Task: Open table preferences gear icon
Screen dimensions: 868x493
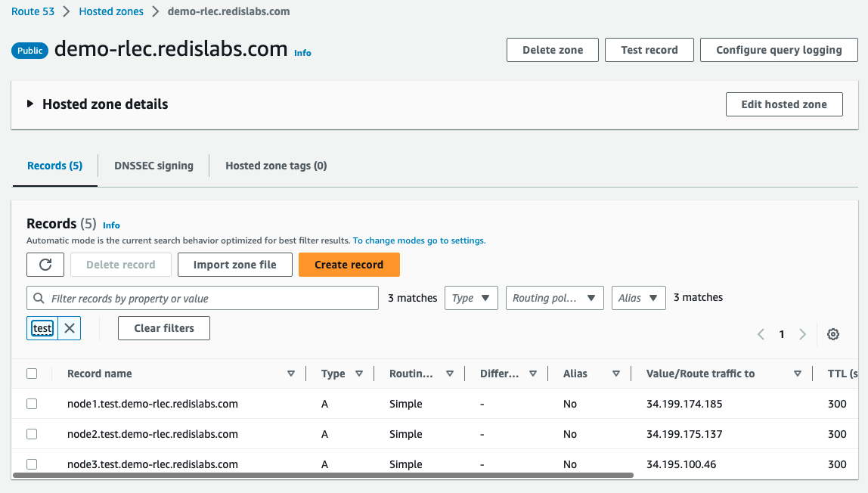Action: click(x=833, y=334)
